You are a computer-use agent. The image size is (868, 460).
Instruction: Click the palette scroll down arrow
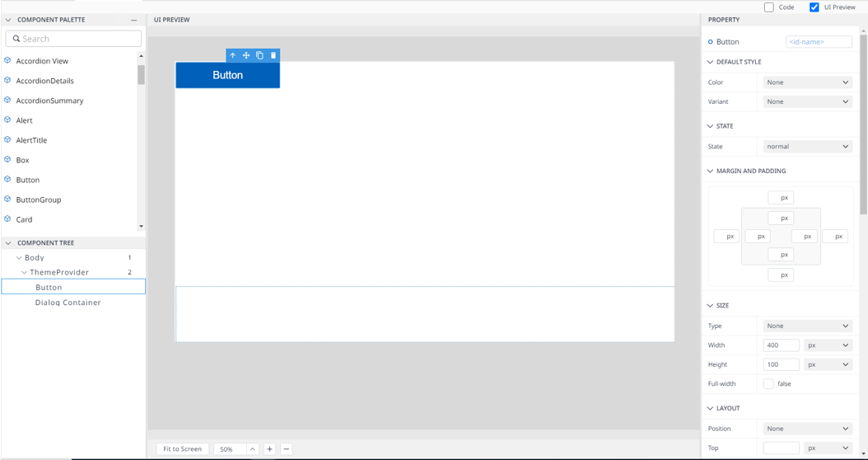pos(141,226)
